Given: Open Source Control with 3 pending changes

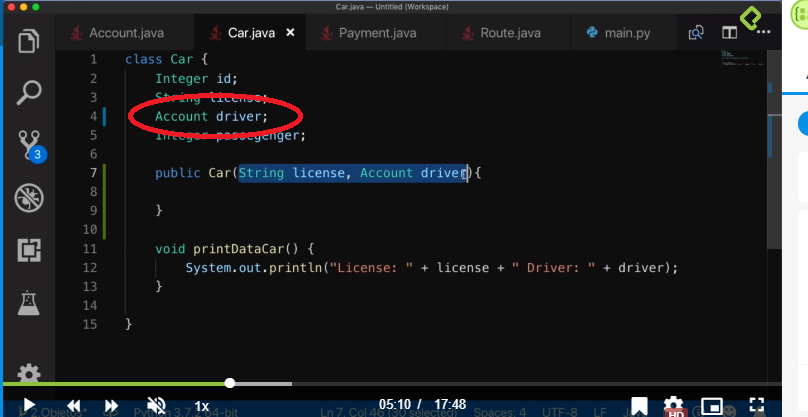Looking at the screenshot, I should click(x=30, y=146).
